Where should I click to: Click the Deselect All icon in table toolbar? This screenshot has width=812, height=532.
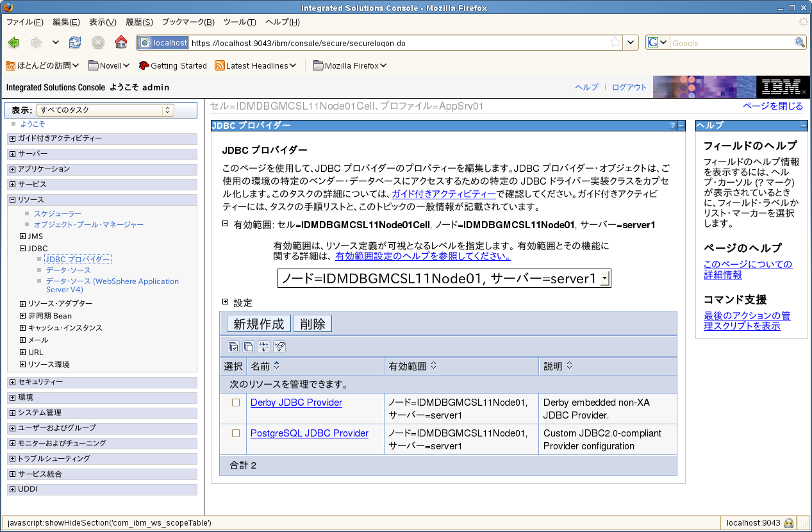coord(249,347)
